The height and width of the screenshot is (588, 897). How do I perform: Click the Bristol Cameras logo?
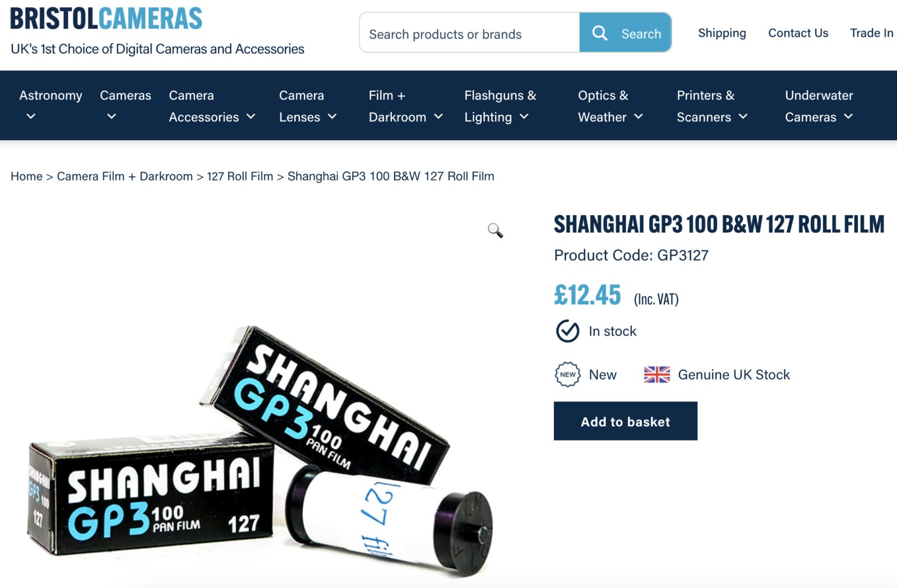106,19
